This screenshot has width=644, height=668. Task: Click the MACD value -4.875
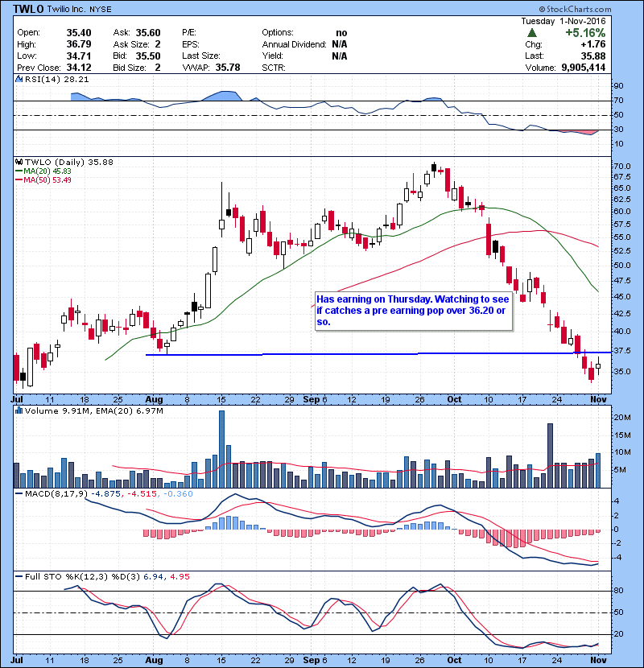coord(106,494)
